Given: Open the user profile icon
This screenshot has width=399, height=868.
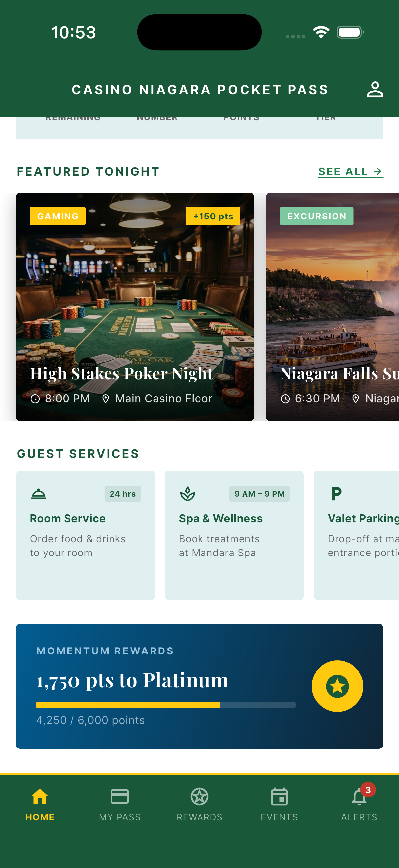Looking at the screenshot, I should (375, 90).
